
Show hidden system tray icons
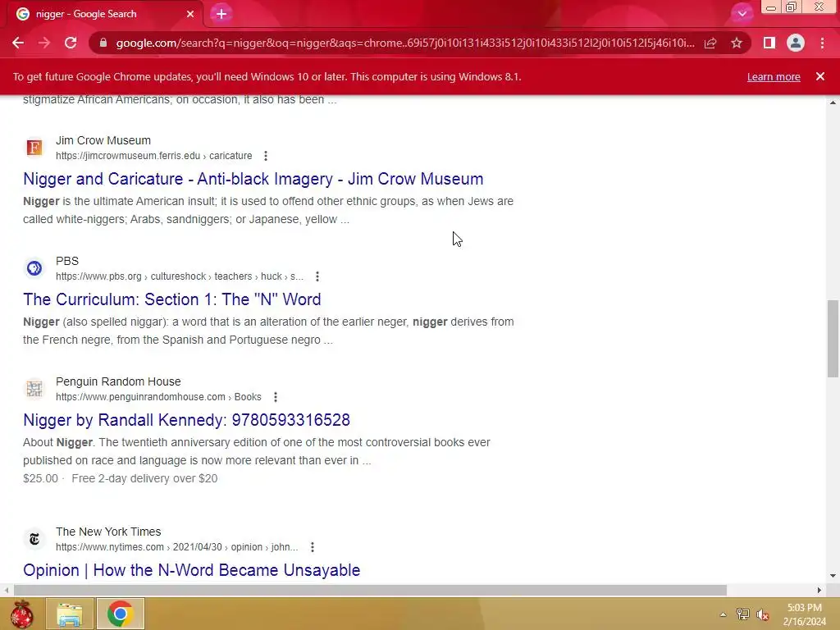coord(723,614)
